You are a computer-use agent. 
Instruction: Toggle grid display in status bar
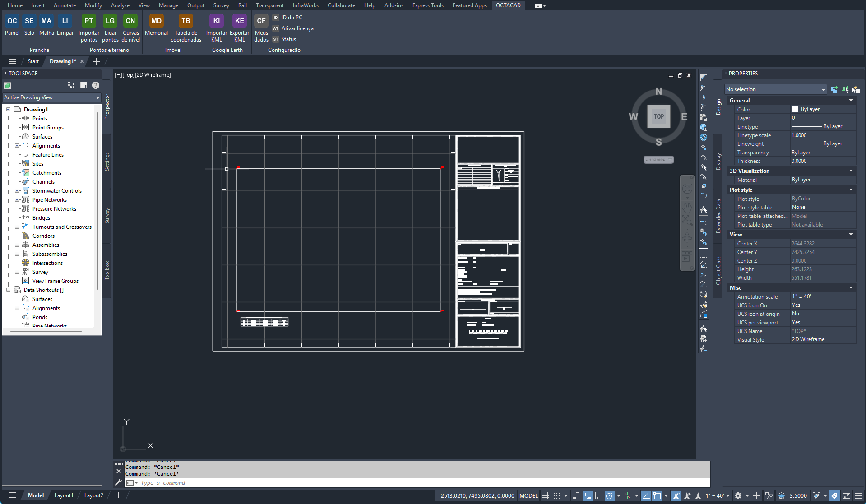point(546,495)
